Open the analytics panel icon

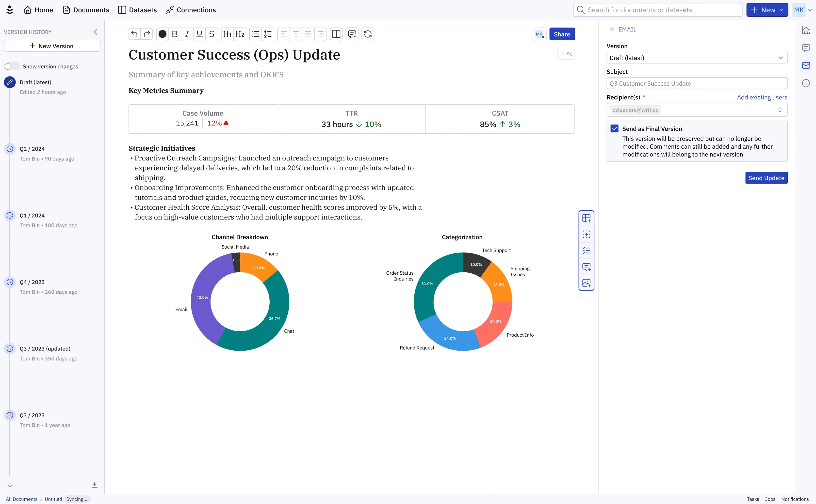[x=806, y=30]
